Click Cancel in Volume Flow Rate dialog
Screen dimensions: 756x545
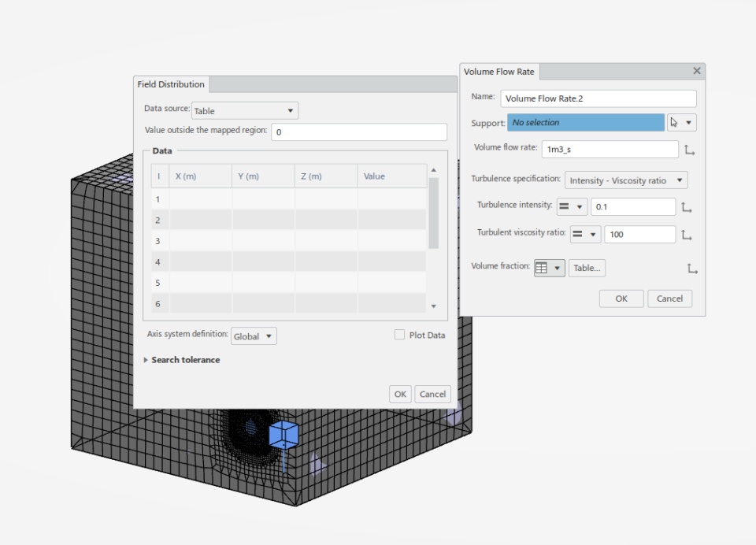coord(669,298)
